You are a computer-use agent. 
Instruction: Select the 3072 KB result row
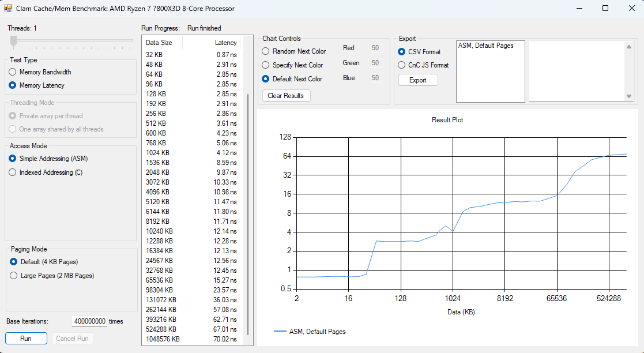point(193,182)
